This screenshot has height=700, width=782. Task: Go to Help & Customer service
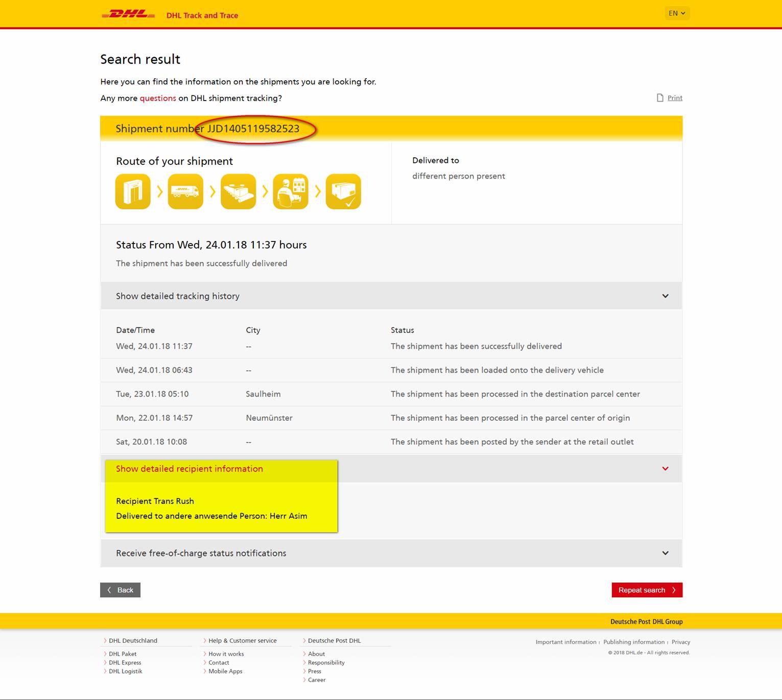pyautogui.click(x=242, y=640)
